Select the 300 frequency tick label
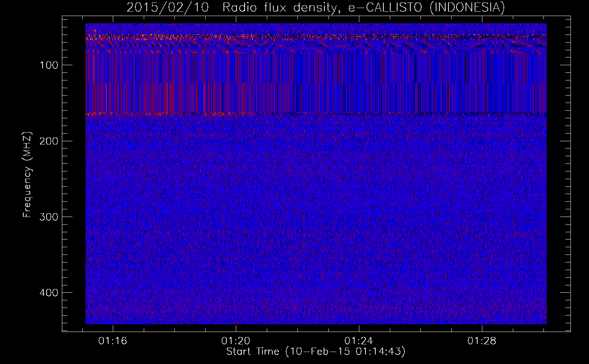The image size is (589, 364). point(48,217)
